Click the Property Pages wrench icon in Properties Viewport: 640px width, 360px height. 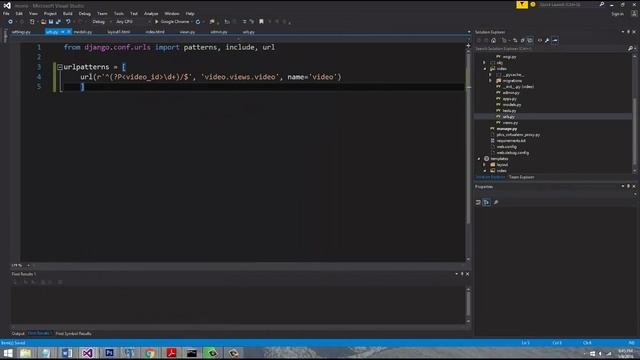(x=496, y=202)
